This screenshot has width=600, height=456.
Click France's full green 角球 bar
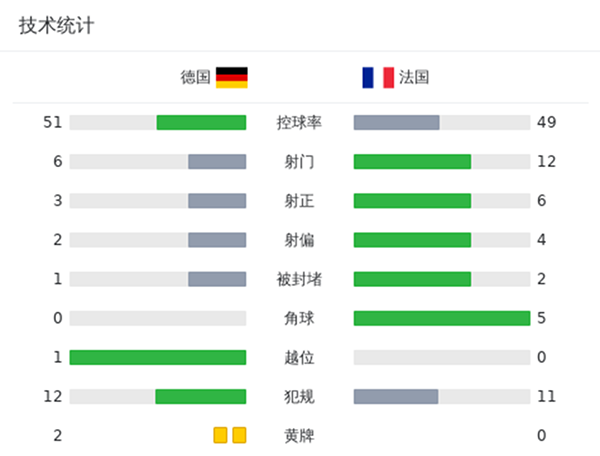pos(441,318)
